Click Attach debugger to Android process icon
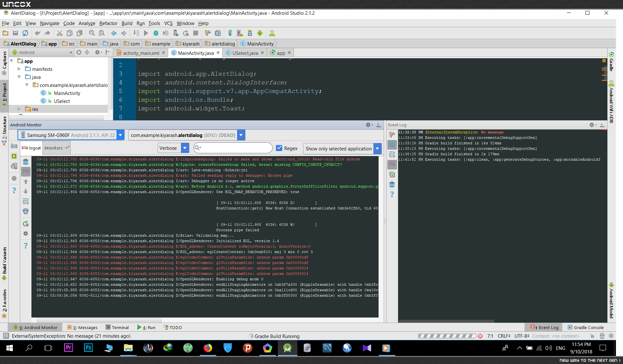Viewport: 623px width, 364px height. (x=176, y=33)
